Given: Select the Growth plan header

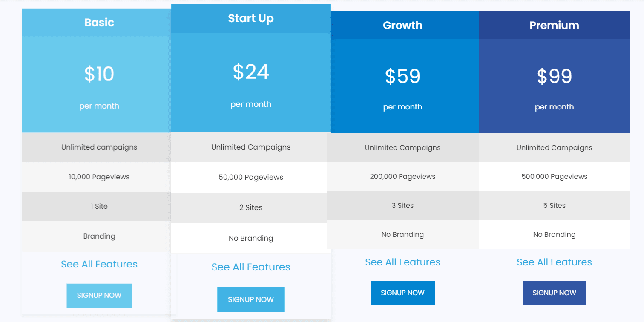Looking at the screenshot, I should (402, 26).
